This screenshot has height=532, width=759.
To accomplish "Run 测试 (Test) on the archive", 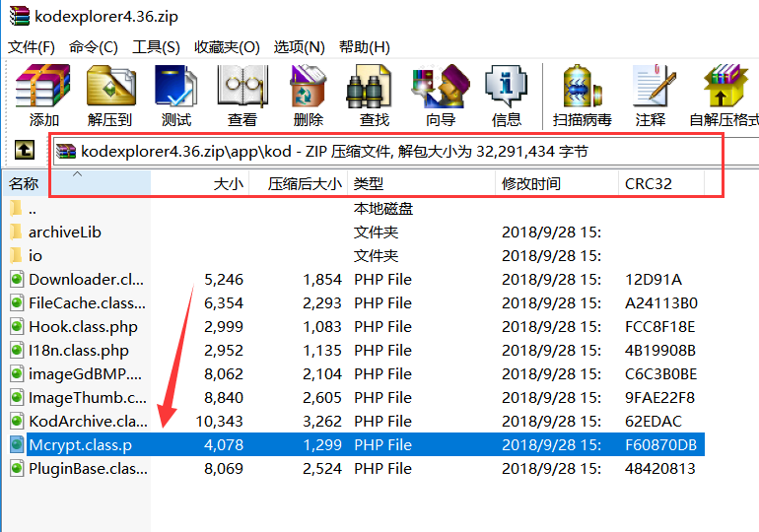I will click(175, 96).
